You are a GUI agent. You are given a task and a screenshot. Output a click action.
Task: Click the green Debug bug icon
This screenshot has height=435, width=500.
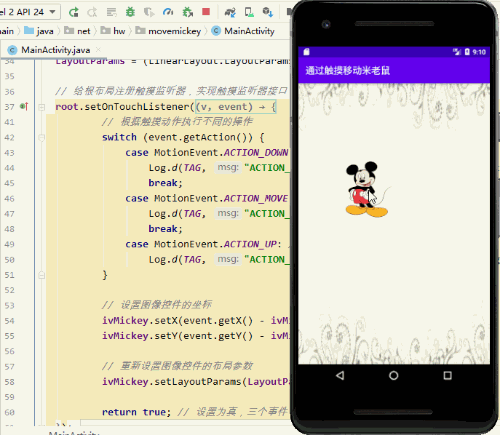pyautogui.click(x=130, y=12)
